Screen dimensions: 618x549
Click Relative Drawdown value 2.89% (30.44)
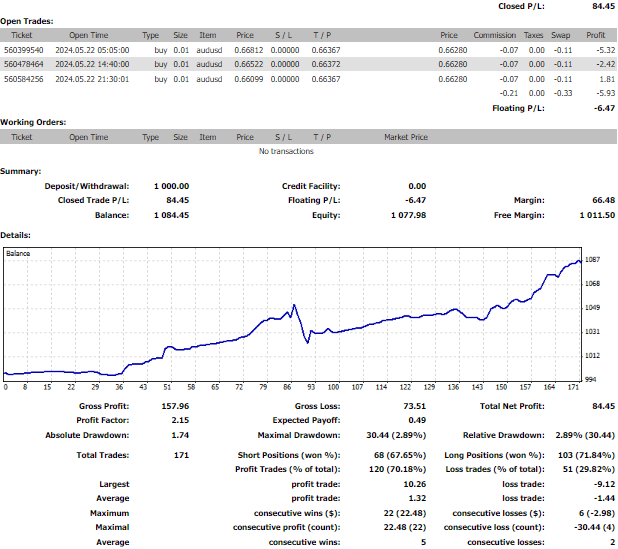click(x=585, y=435)
